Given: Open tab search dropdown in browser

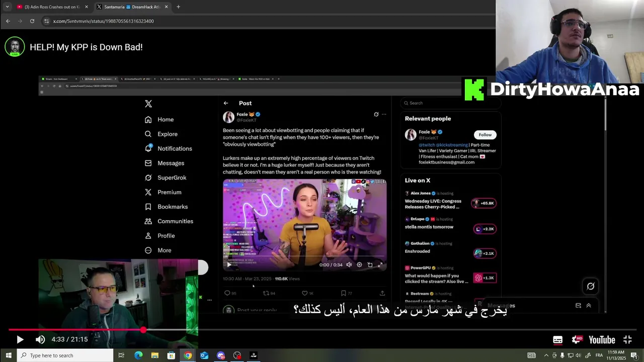Looking at the screenshot, I should pyautogui.click(x=7, y=7).
